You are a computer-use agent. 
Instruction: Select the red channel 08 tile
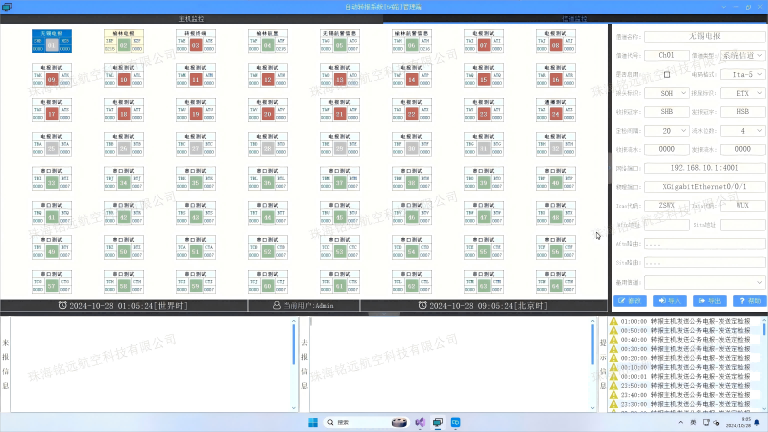(x=556, y=41)
